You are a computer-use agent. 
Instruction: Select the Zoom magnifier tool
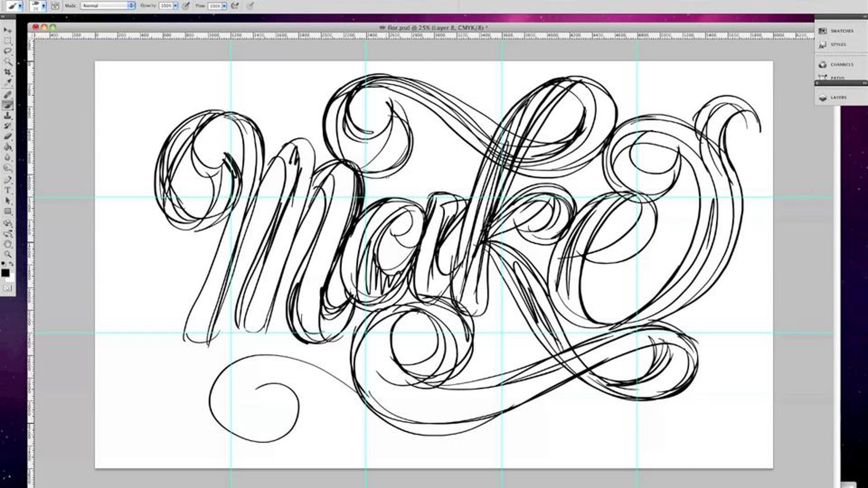coord(8,254)
